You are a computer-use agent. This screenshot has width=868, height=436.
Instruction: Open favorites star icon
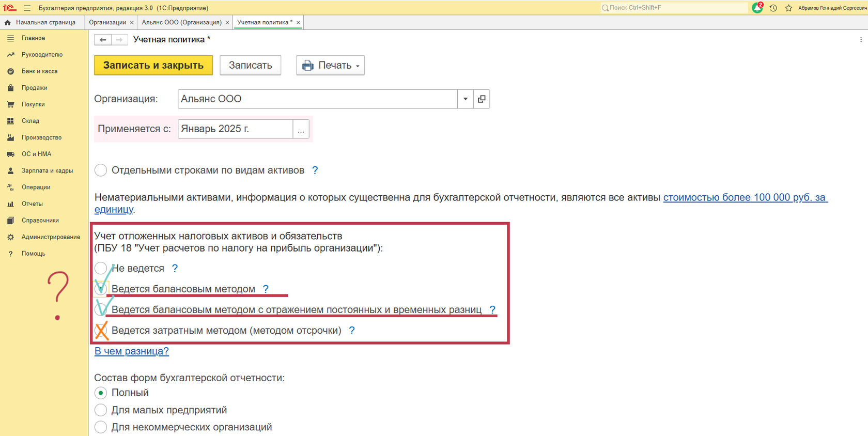789,8
